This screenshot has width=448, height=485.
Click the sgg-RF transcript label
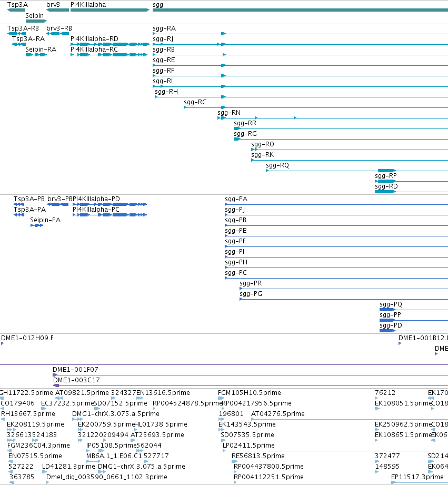163,71
